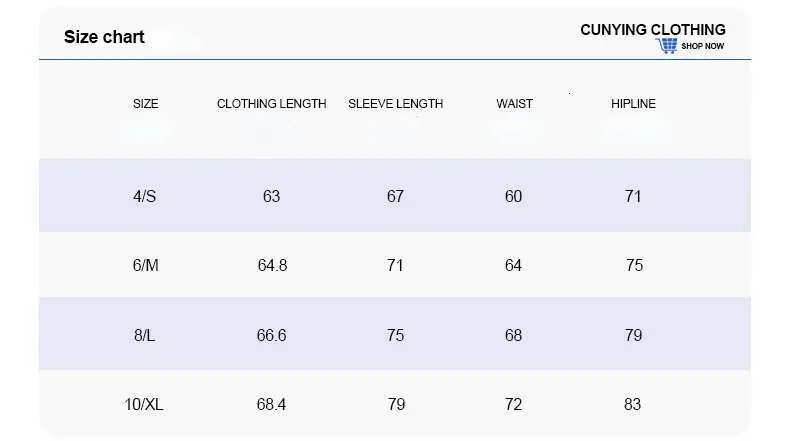Click the 8/L size row label
The image size is (790, 441).
tap(145, 335)
